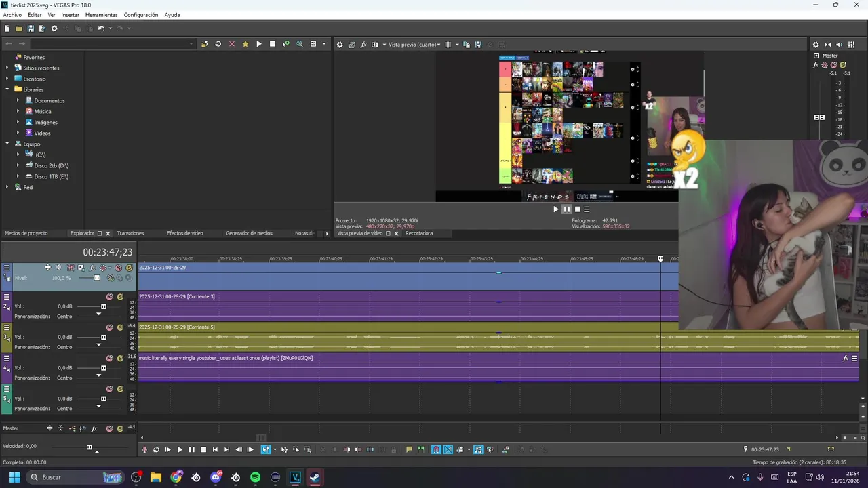
Task: Undo the last action
Action: pos(101,28)
